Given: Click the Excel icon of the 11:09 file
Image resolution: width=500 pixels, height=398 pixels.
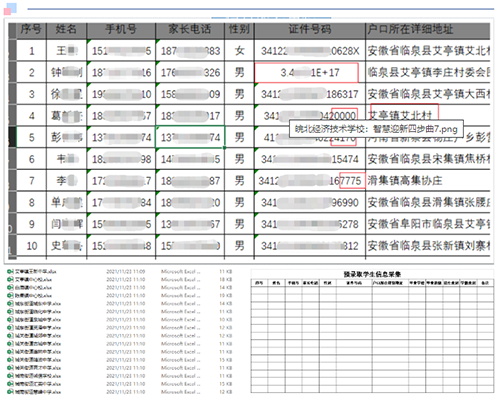Looking at the screenshot, I should pos(10,272).
